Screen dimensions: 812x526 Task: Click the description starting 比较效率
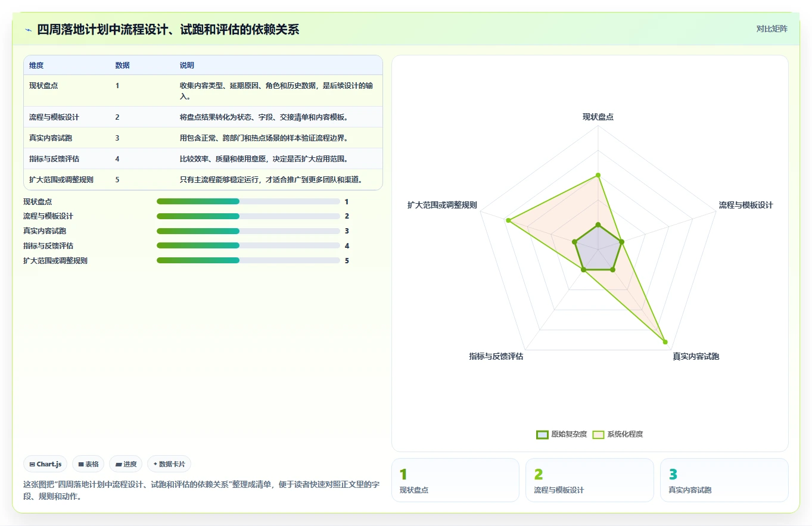pyautogui.click(x=263, y=158)
